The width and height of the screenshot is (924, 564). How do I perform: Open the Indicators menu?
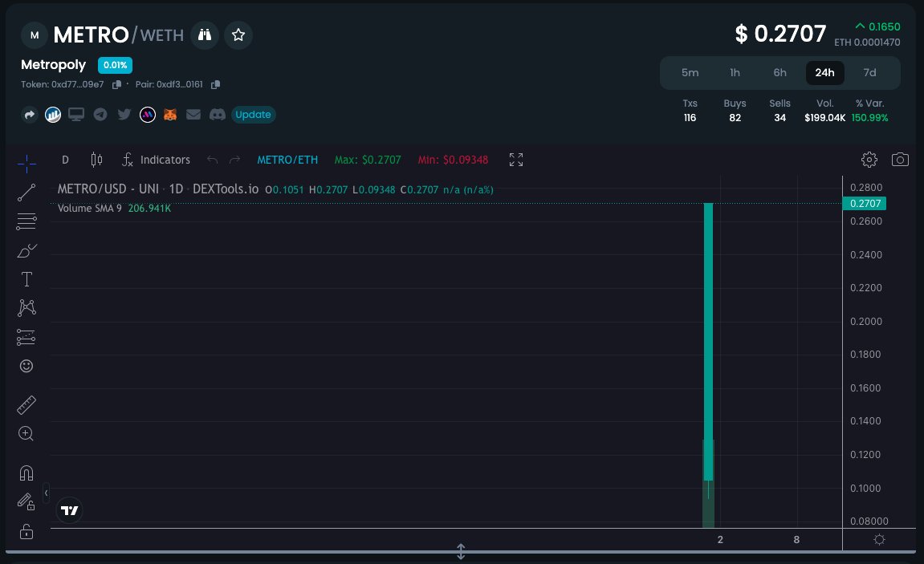[157, 160]
